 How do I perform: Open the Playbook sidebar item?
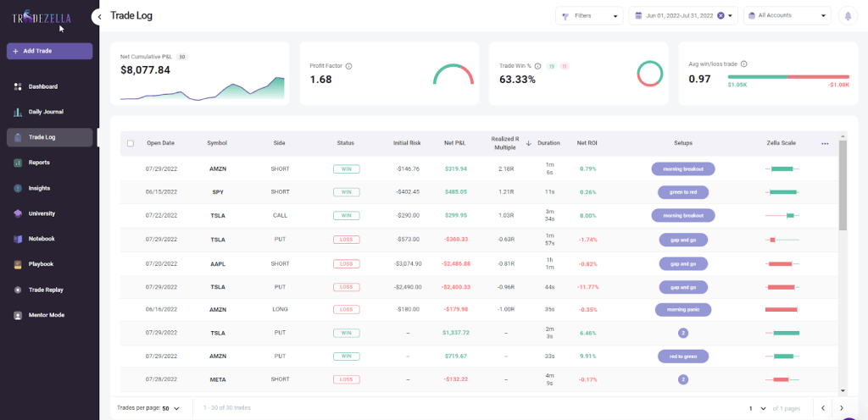pyautogui.click(x=41, y=264)
